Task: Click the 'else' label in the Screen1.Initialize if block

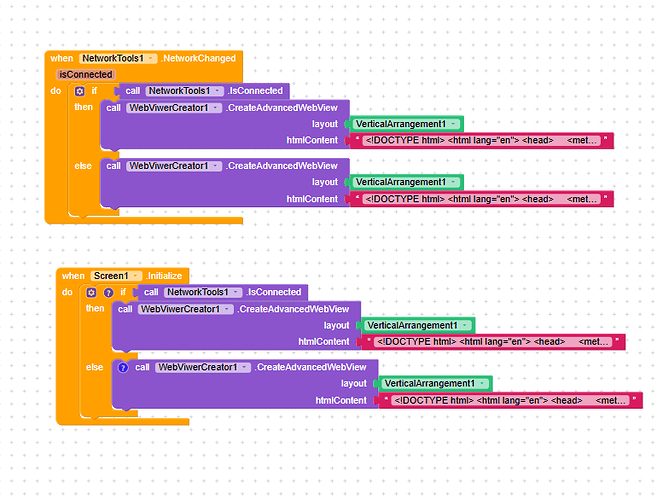Action: pyautogui.click(x=95, y=367)
